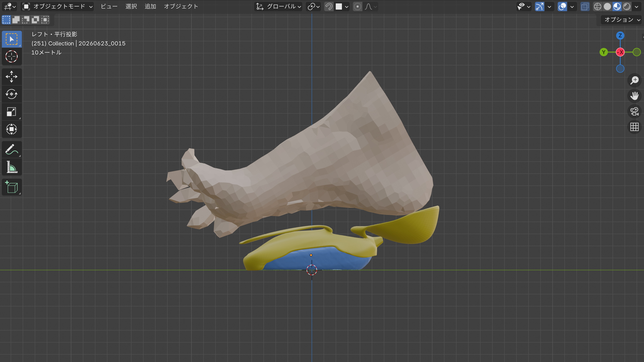This screenshot has height=362, width=644.
Task: Expand shading options dropdown arrow
Action: click(x=637, y=6)
